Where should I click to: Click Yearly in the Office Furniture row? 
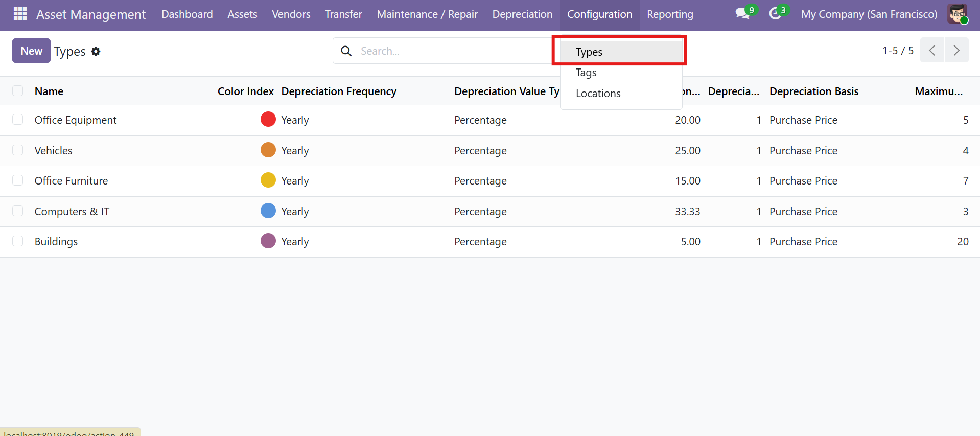pyautogui.click(x=295, y=180)
